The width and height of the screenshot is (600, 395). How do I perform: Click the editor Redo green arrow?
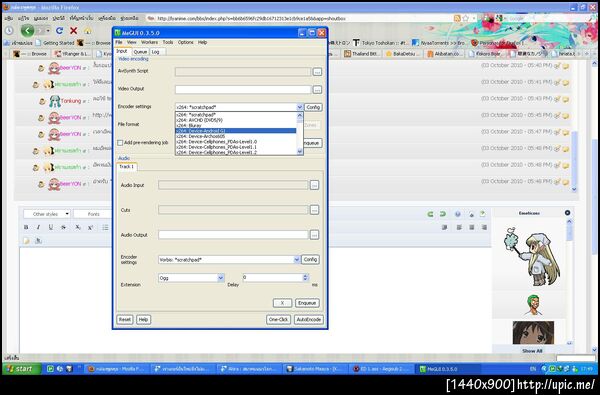(x=443, y=214)
